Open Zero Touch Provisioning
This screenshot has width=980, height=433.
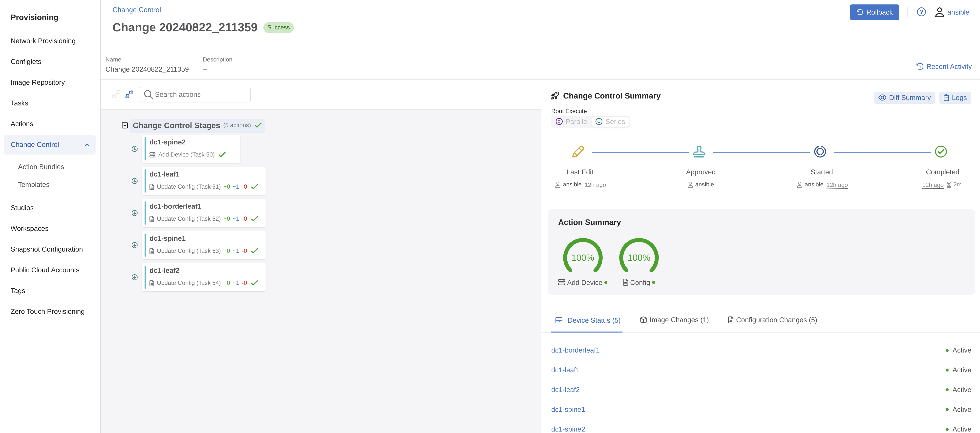pyautogui.click(x=47, y=312)
